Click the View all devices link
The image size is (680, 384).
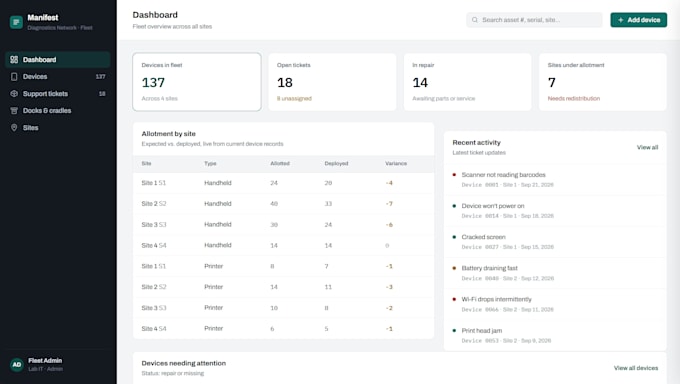pos(636,368)
